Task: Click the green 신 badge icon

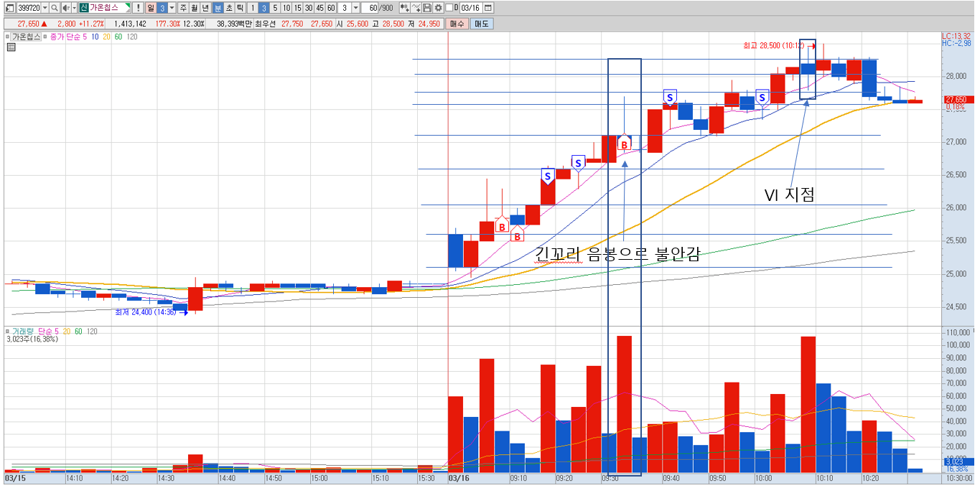Action: tap(84, 8)
